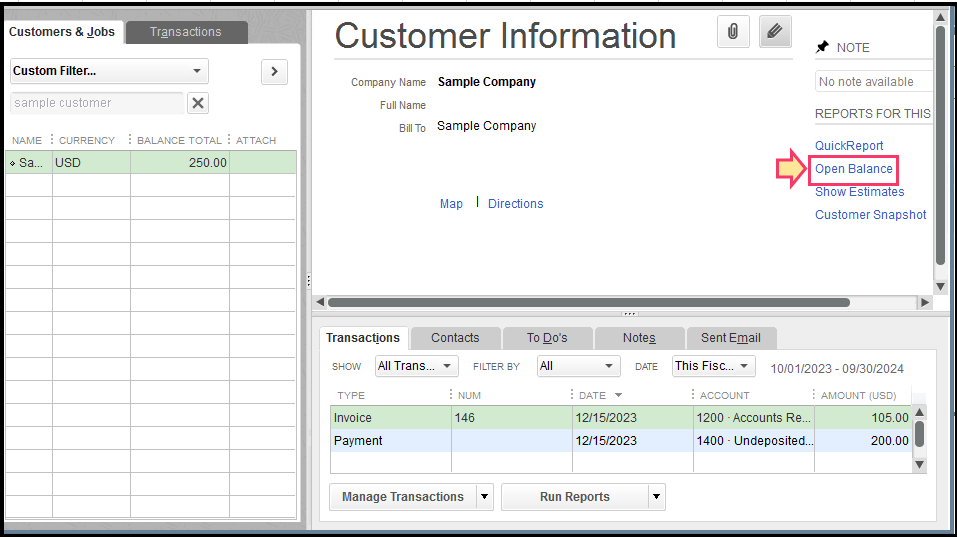Open the DATE This Fiscal dropdown
Viewport: 957px width, 537px height.
coord(713,366)
